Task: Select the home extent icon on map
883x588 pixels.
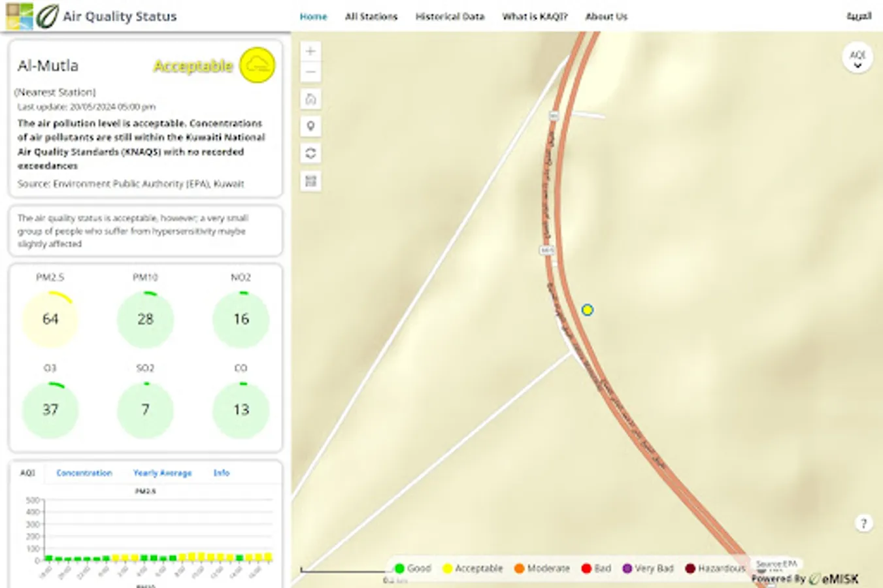Action: [x=310, y=99]
